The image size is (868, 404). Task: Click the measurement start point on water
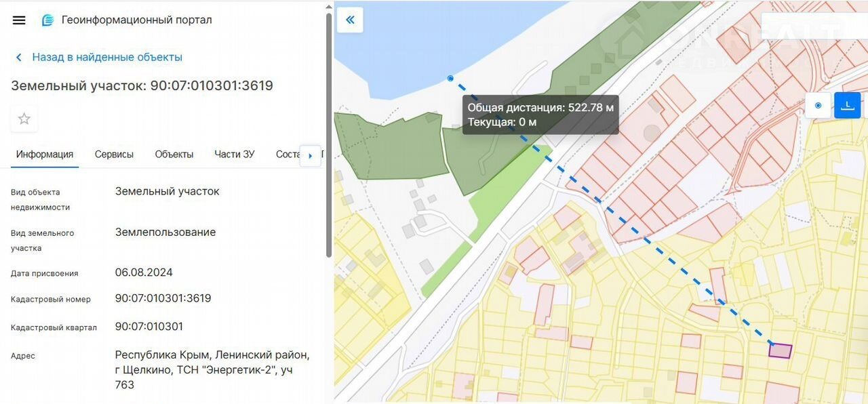tap(450, 79)
